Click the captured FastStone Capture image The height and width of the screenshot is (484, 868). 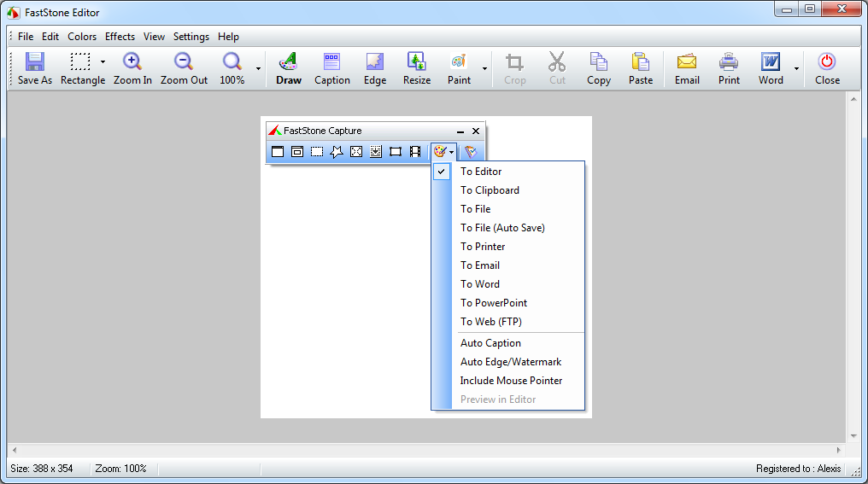(426, 267)
